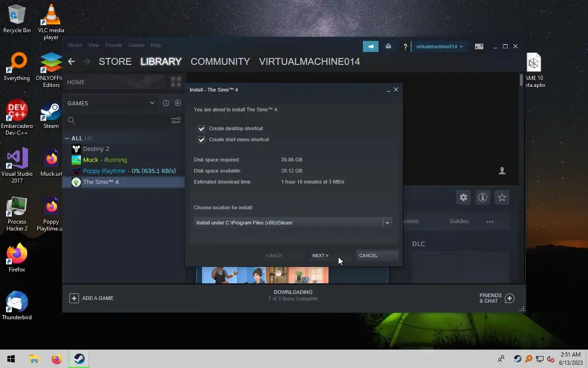Open the Games menu
This screenshot has height=368, width=588.
click(x=136, y=45)
